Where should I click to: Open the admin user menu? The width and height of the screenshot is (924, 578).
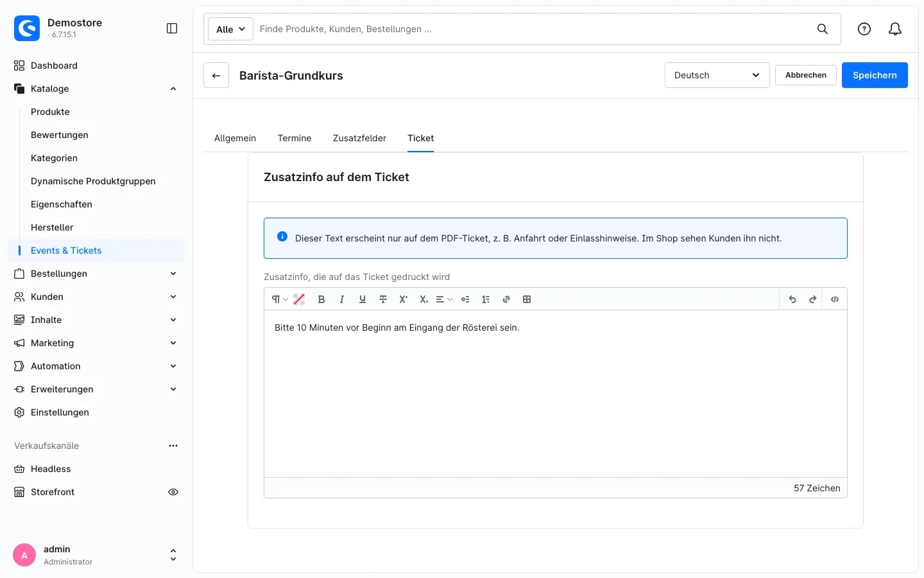[96, 555]
